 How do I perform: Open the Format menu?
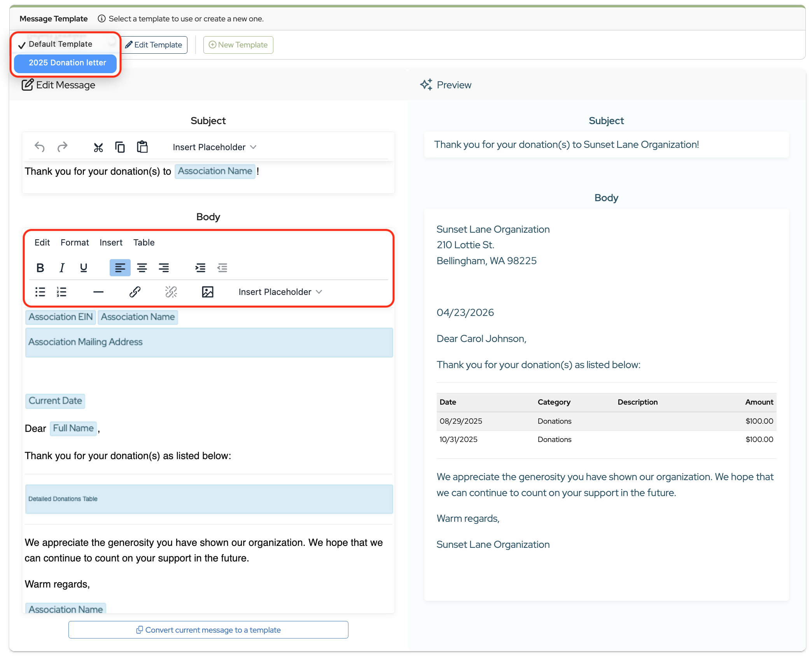pos(75,242)
